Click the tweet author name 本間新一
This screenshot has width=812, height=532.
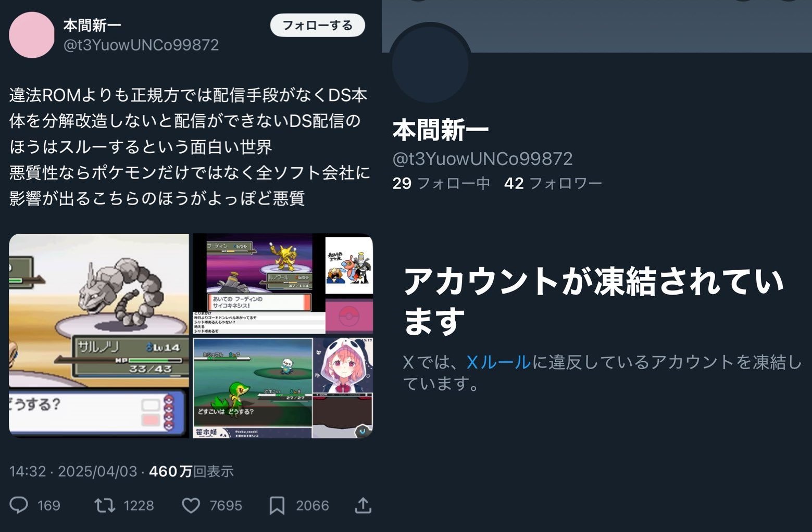coord(92,25)
